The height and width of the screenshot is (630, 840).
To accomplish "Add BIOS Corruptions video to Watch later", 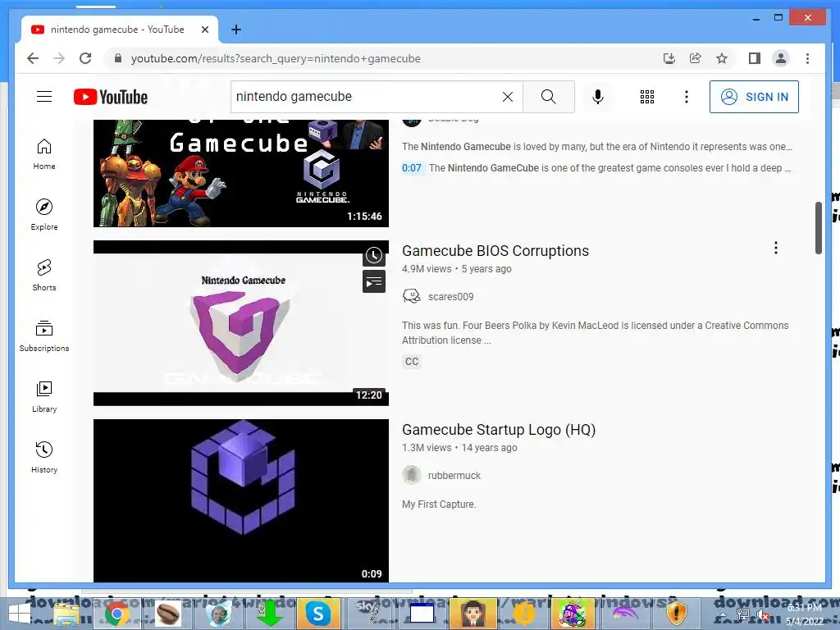I will [x=374, y=256].
